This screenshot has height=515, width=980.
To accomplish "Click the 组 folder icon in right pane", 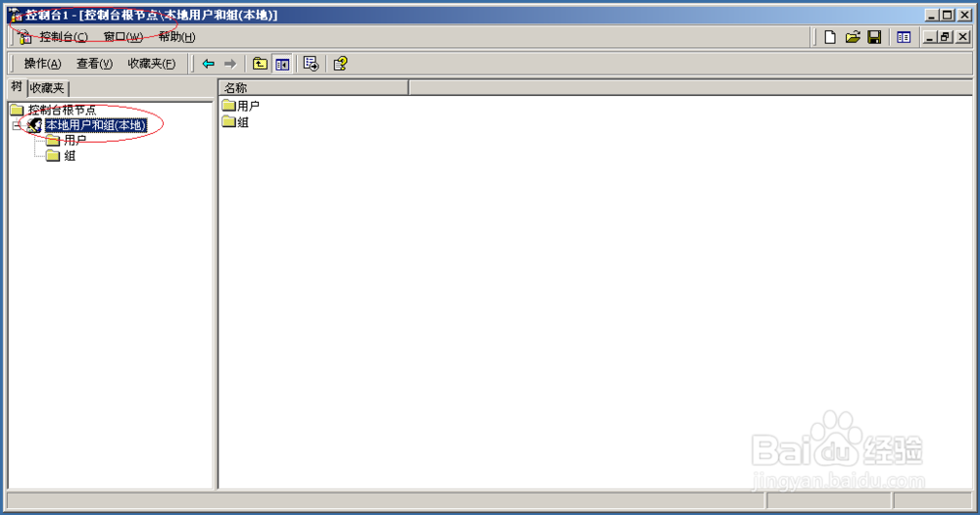I will [228, 121].
